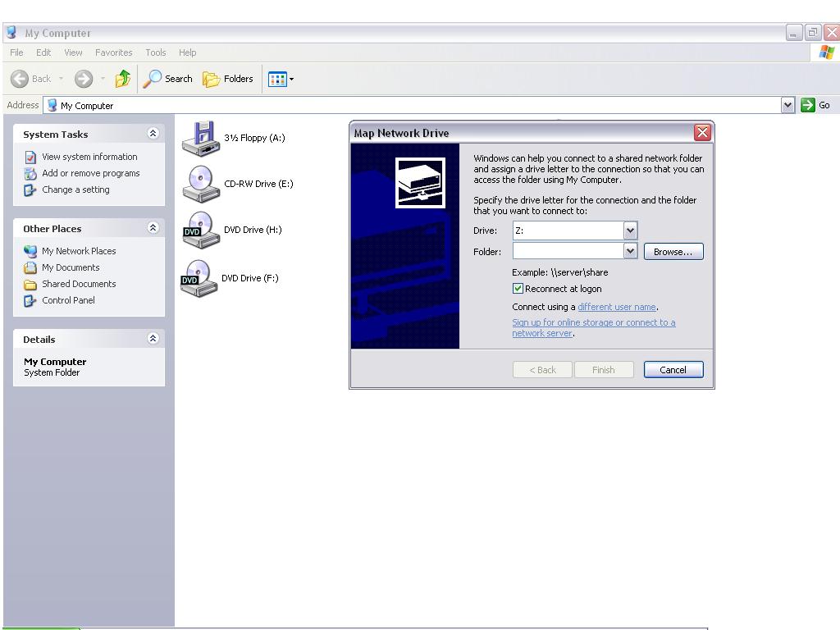Open the File menu
840x630 pixels.
(x=16, y=52)
